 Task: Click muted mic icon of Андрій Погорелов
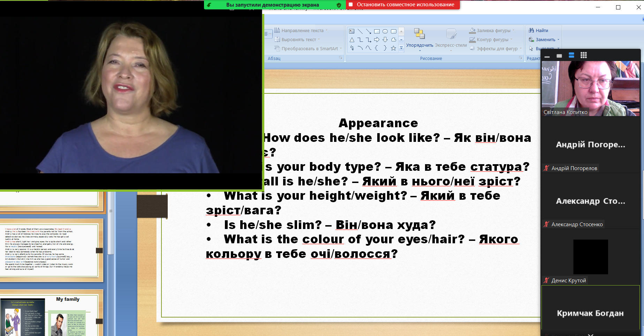click(x=546, y=168)
